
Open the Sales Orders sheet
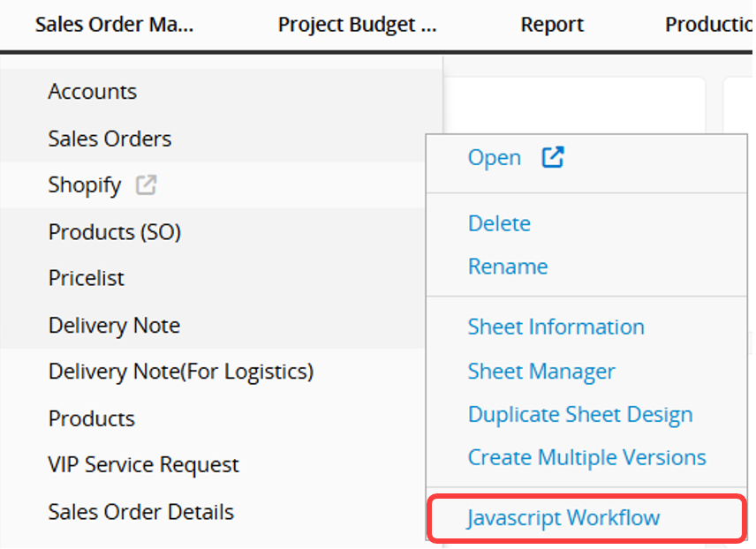(x=110, y=139)
